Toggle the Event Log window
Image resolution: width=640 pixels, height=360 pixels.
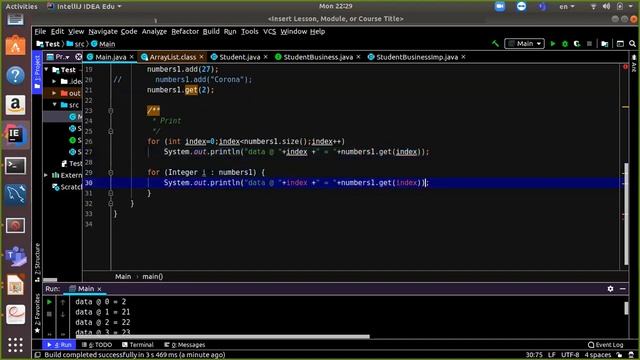(606, 345)
